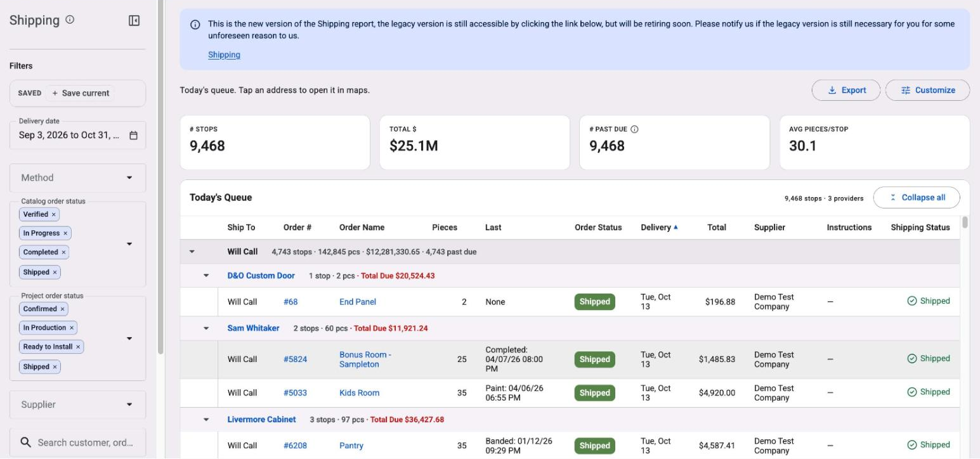
Task: Open the Kids Room order name link
Action: pyautogui.click(x=359, y=393)
